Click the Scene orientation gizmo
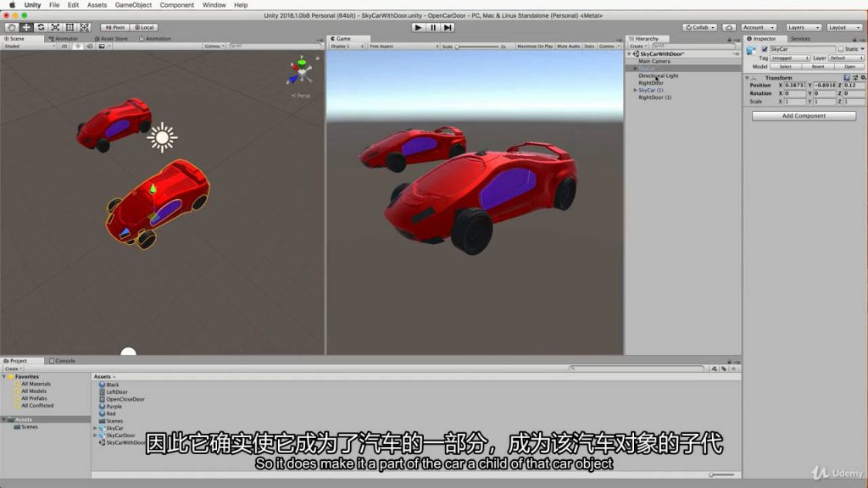 [301, 71]
